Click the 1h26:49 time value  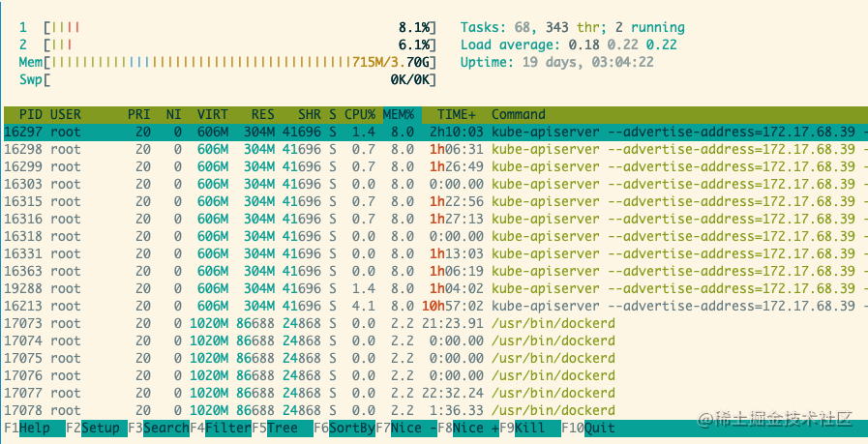click(x=456, y=167)
